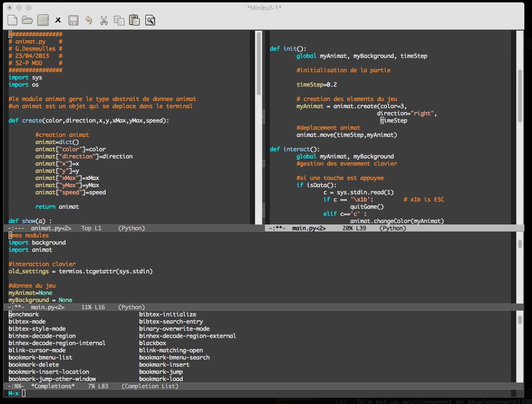The image size is (532, 404).
Task: Choose bookmark-load in the completions buffer
Action: pyautogui.click(x=161, y=379)
